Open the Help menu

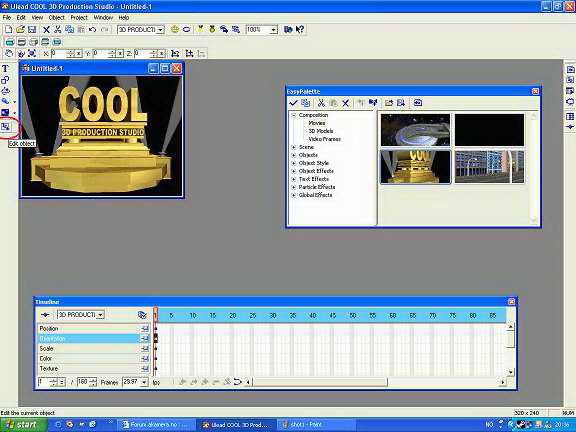pyautogui.click(x=124, y=17)
